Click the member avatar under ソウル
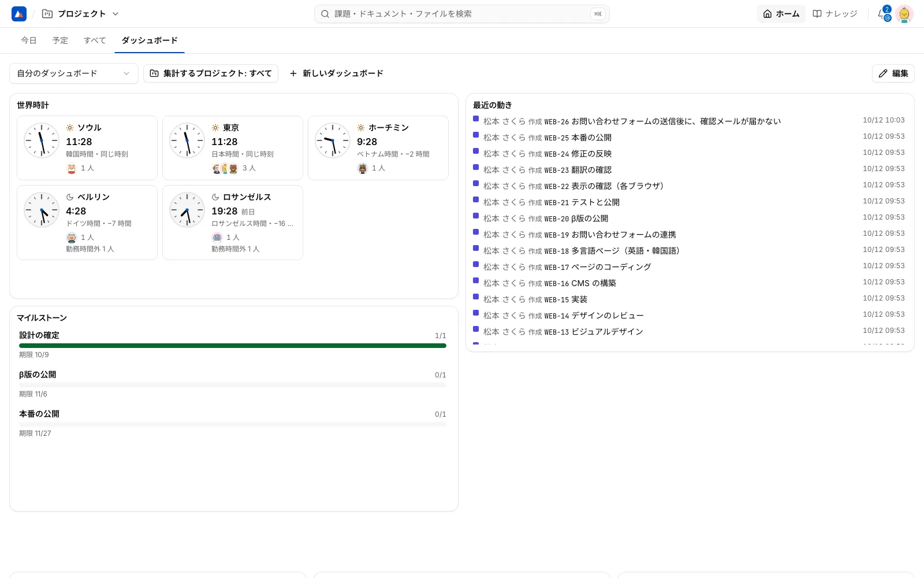The width and height of the screenshot is (924, 578). pos(72,168)
